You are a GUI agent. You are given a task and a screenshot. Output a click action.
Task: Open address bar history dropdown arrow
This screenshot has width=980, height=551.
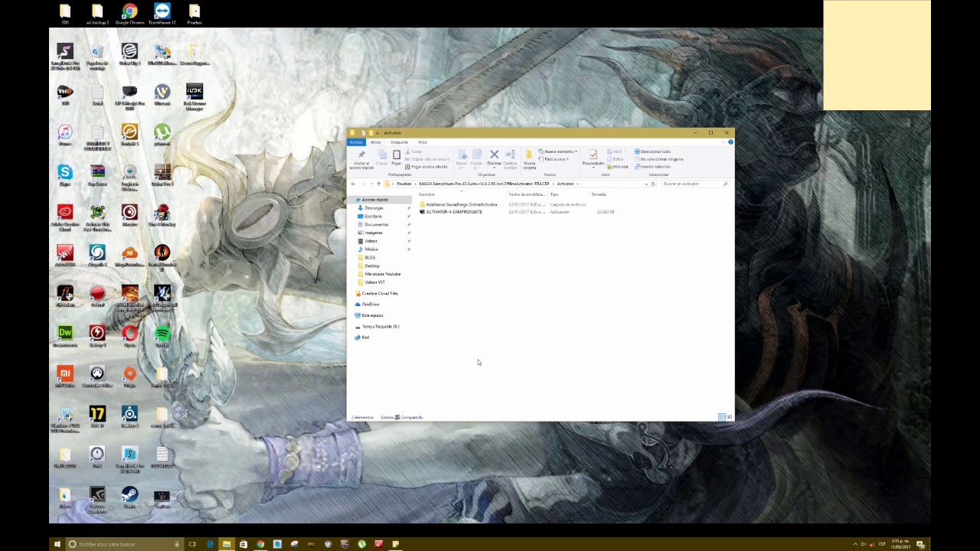(x=646, y=184)
